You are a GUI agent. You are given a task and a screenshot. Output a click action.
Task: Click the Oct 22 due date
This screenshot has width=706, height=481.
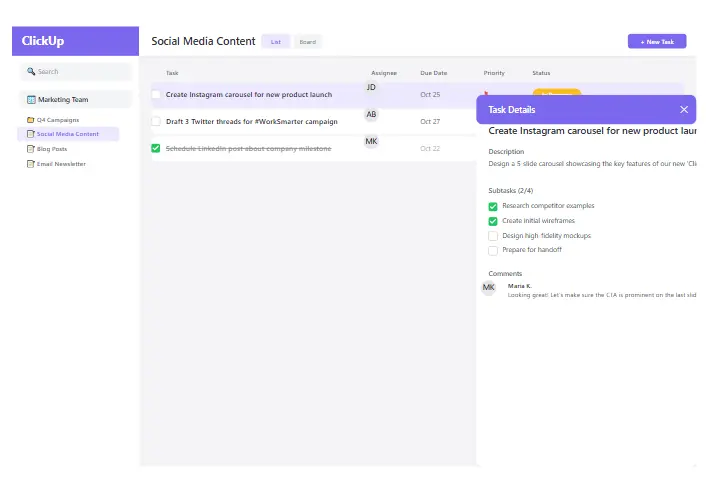click(x=430, y=149)
